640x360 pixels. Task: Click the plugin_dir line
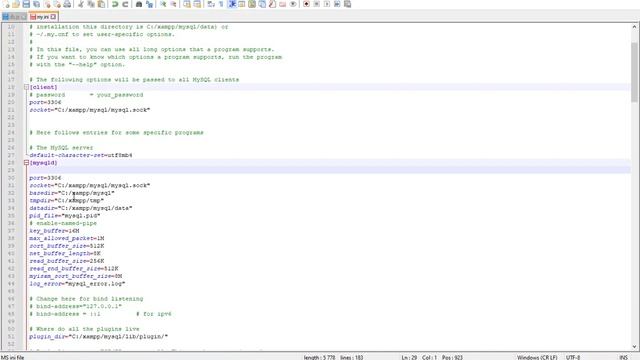98,337
